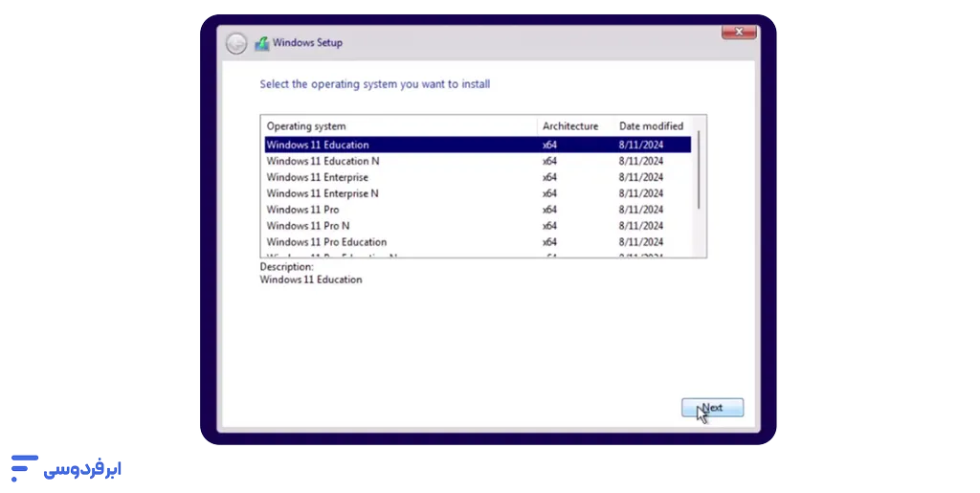Viewport: 980px width, 493px height.
Task: Click x64 in Windows 11 Pro Education row
Action: pos(549,242)
